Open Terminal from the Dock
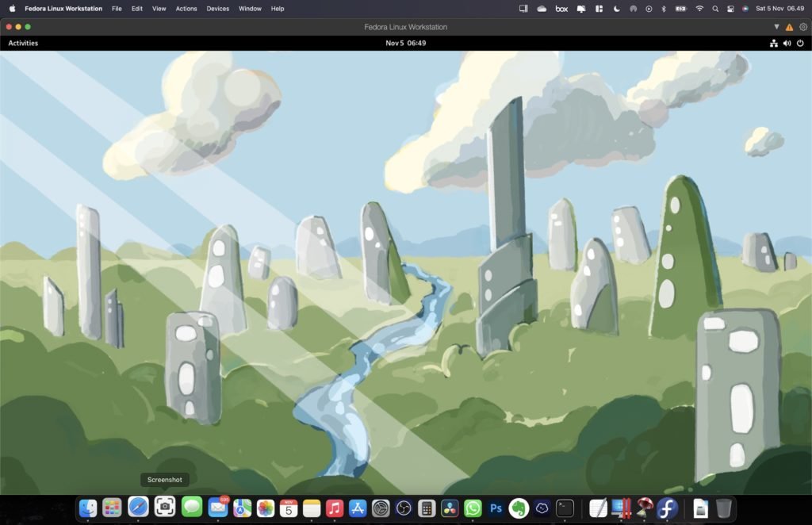The image size is (812, 525). 565,508
